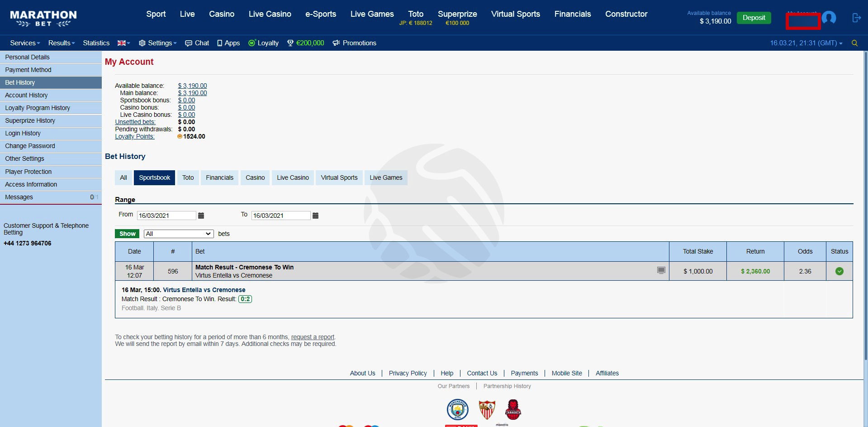Go to the Sport section
868x427 pixels.
point(156,14)
